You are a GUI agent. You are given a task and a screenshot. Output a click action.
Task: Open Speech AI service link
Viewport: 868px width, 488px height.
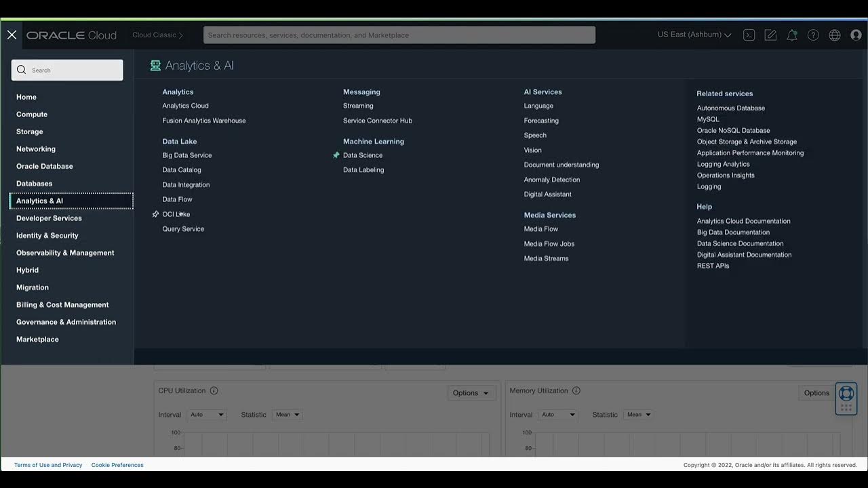[x=535, y=136]
